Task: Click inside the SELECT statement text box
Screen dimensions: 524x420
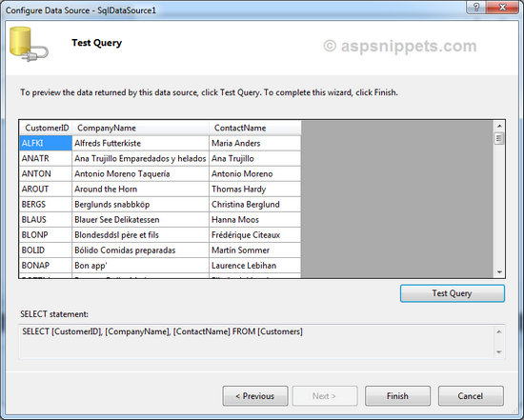Action: pyautogui.click(x=256, y=342)
